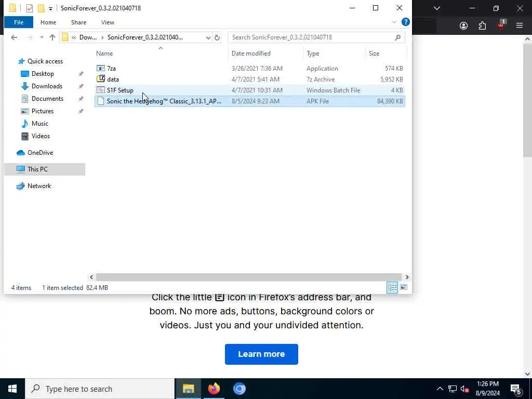Viewport: 532px width, 399px height.
Task: Click File Explorer taskbar icon
Action: (188, 389)
